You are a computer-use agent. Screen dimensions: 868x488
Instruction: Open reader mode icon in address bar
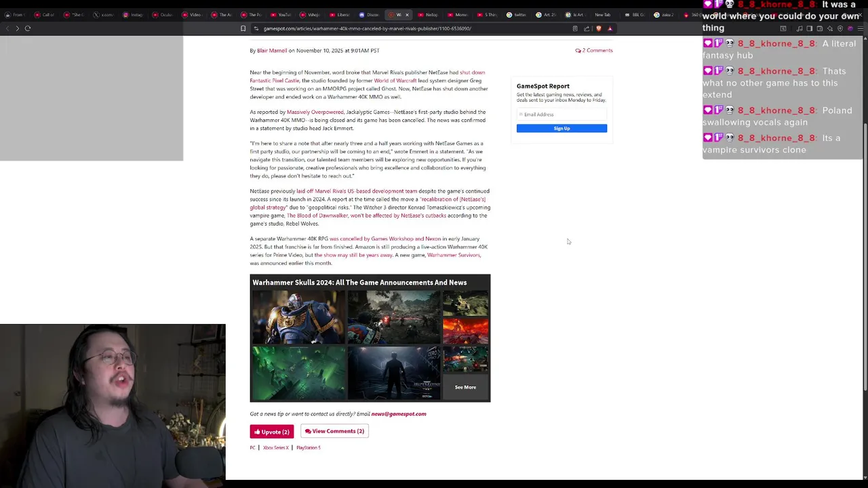[x=575, y=28]
